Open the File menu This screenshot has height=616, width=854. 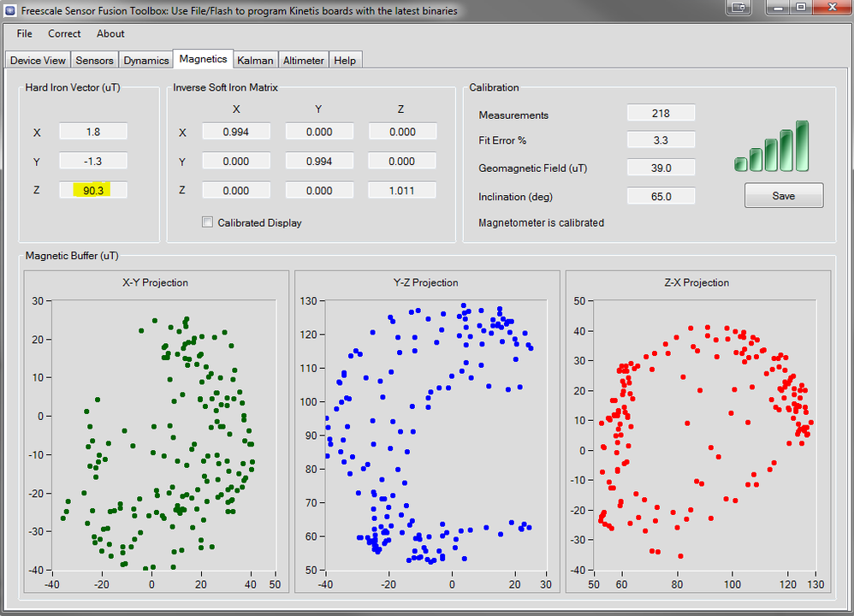coord(25,33)
